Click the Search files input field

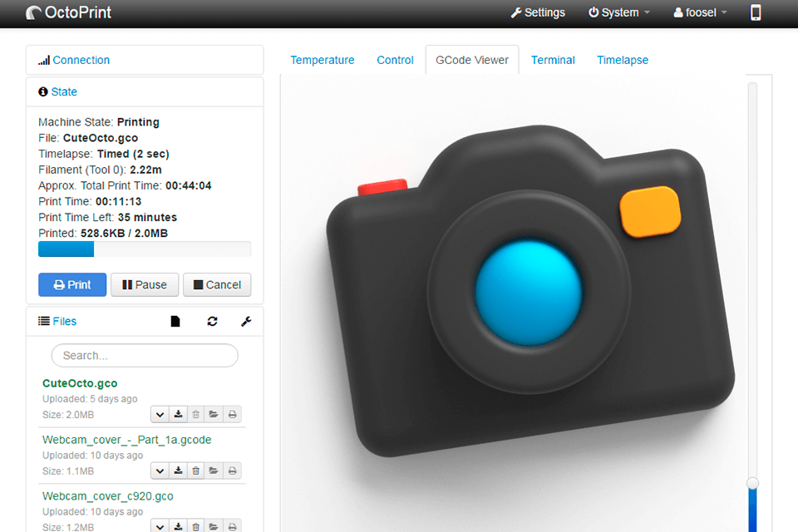144,355
